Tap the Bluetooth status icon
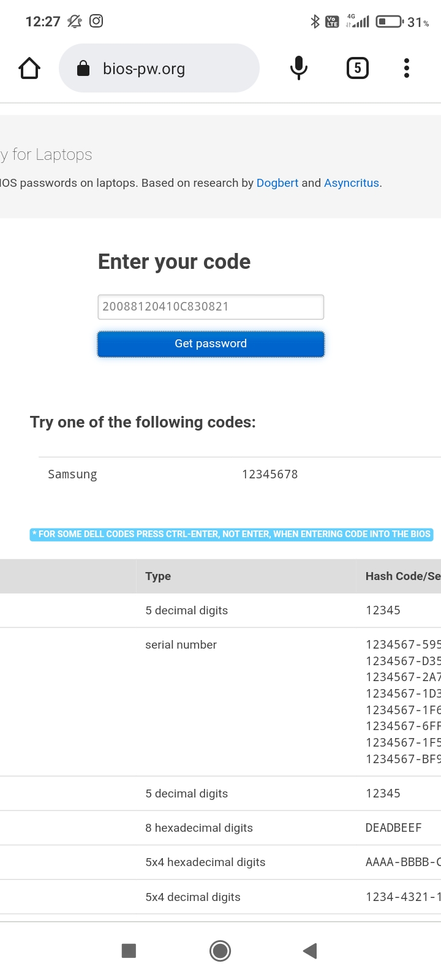The width and height of the screenshot is (441, 980). click(x=315, y=22)
